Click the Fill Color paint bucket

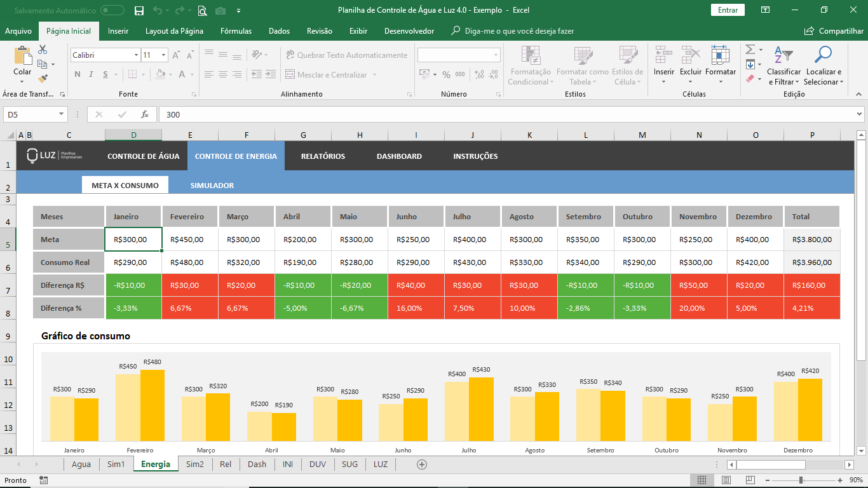point(159,74)
